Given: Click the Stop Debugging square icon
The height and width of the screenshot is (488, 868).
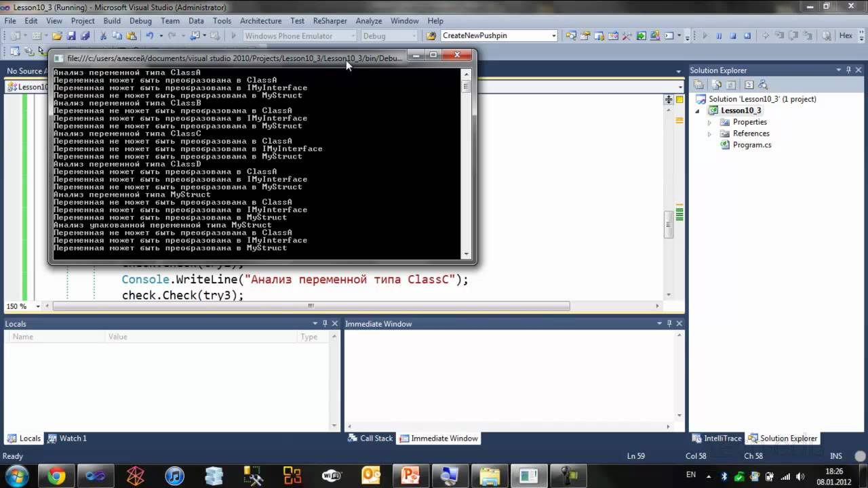Looking at the screenshot, I should (x=732, y=36).
